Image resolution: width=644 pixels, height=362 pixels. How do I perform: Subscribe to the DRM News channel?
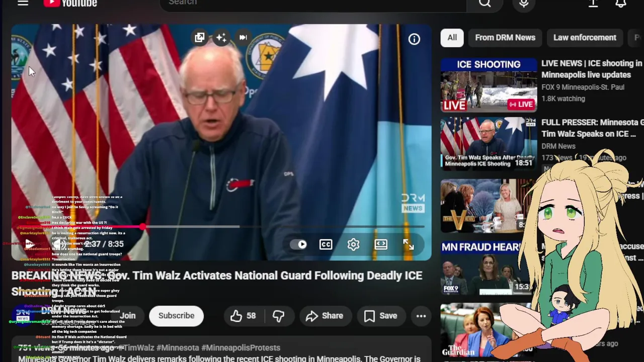coord(176,316)
